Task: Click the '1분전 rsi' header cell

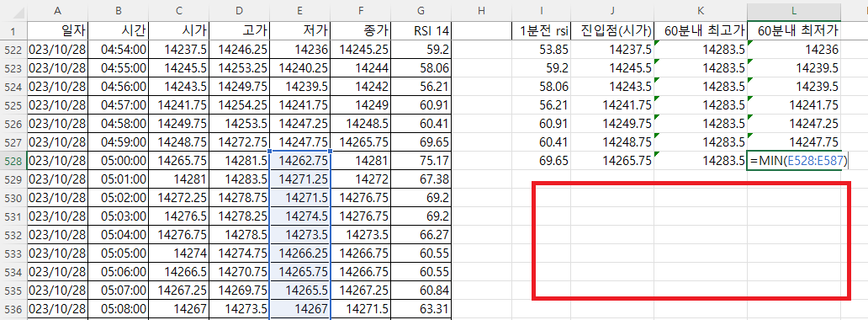Action: pos(541,30)
